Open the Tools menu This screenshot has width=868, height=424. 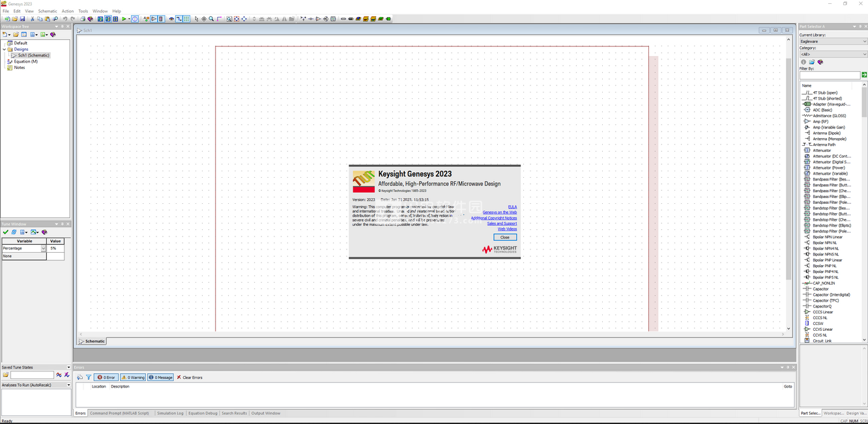tap(83, 11)
